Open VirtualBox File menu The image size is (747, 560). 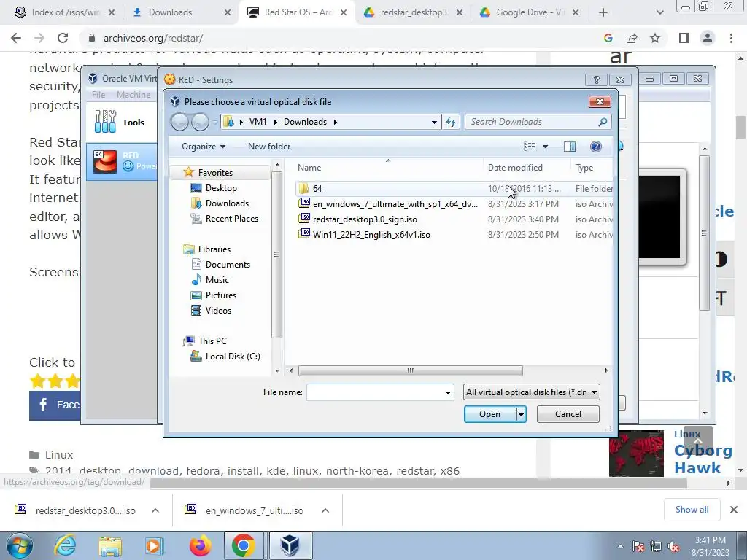point(98,95)
